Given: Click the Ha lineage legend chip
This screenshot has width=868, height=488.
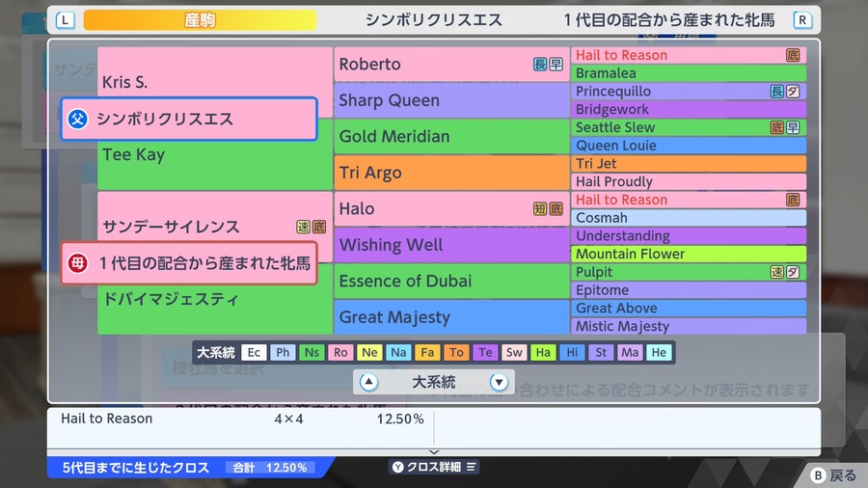Looking at the screenshot, I should 543,352.
